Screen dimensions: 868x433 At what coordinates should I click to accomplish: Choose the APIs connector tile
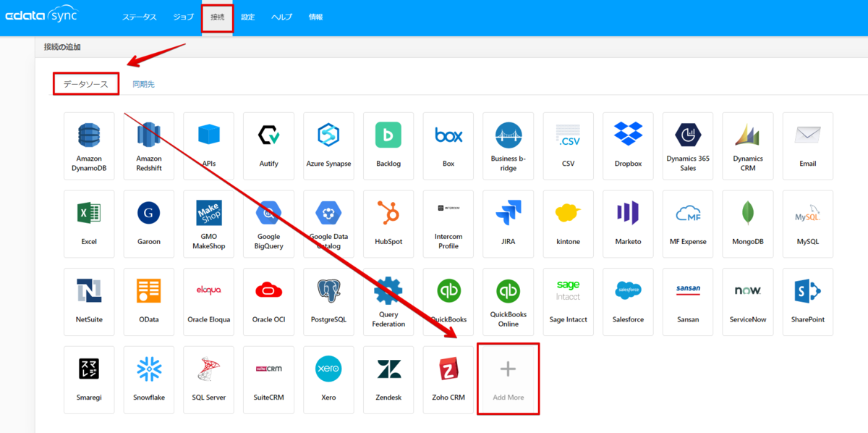pyautogui.click(x=209, y=146)
